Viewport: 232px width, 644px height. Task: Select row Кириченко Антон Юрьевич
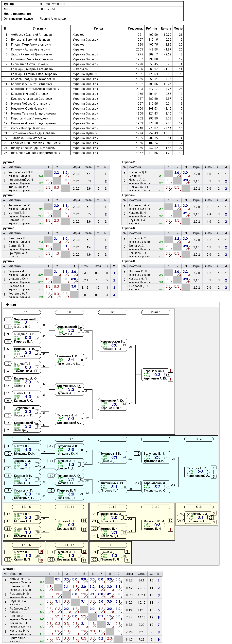pos(92,64)
